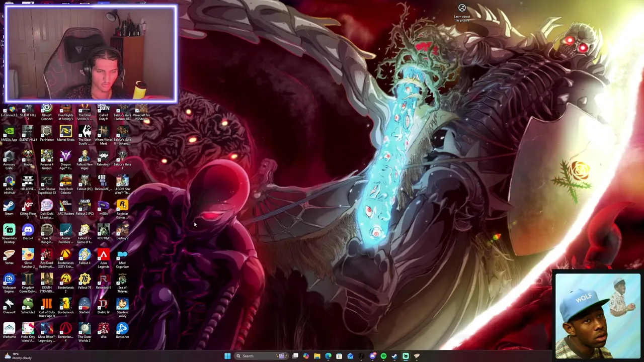Click Learn about this picture

462,13
